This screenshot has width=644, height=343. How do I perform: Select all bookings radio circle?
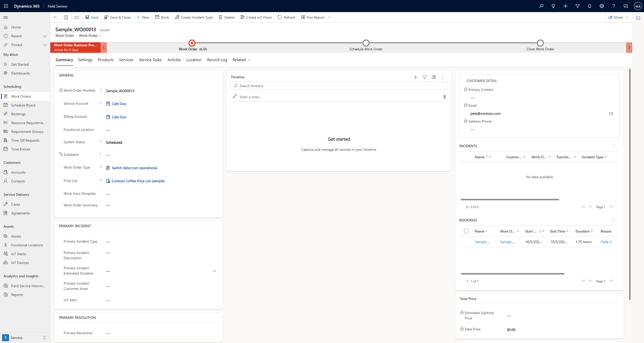[x=466, y=231]
